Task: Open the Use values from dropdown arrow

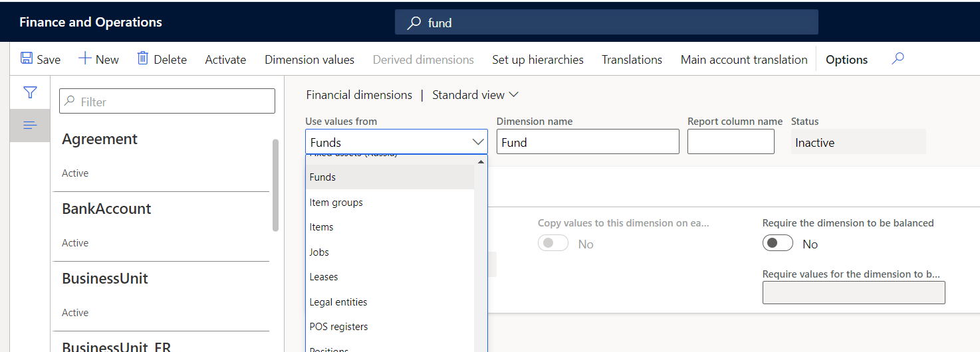Action: (477, 142)
